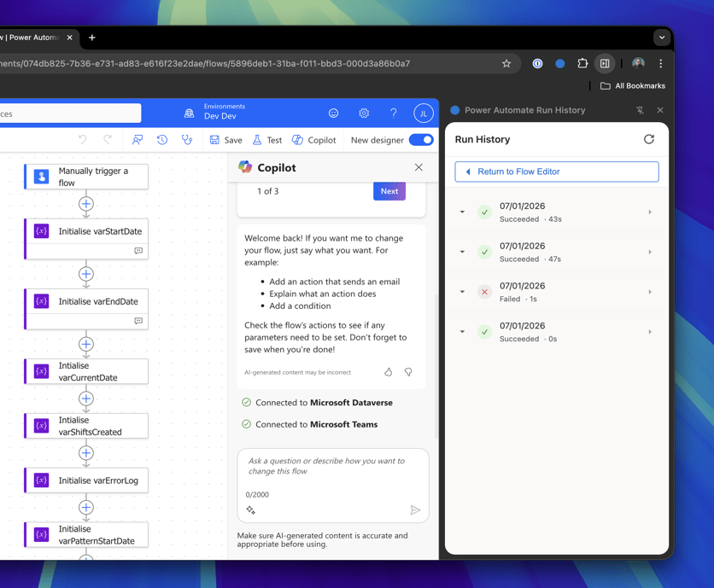
Task: Click the blue circle extension icon
Action: (560, 63)
